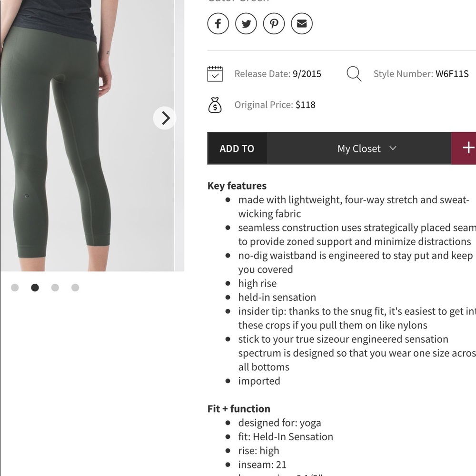The image size is (476, 476).
Task: Open the My Closet dropdown
Action: 359,148
